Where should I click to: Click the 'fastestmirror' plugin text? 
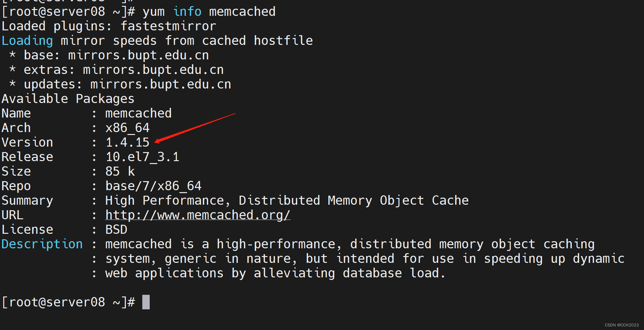point(168,26)
